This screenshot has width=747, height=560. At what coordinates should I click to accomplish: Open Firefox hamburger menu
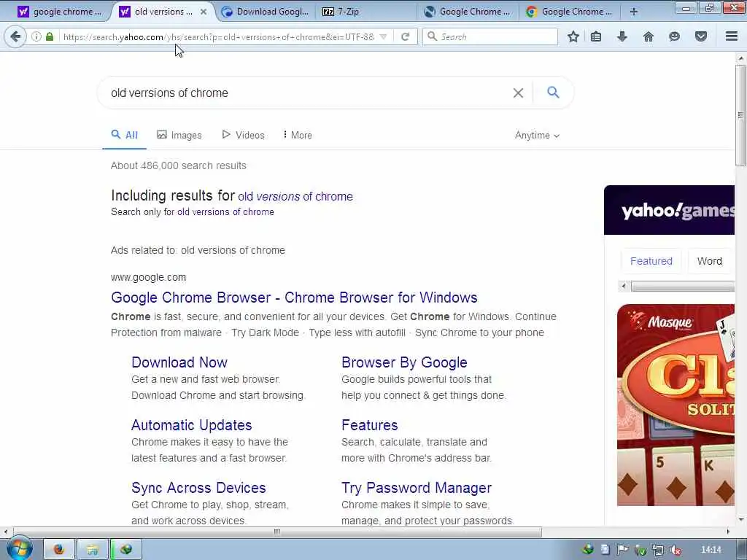pyautogui.click(x=732, y=36)
